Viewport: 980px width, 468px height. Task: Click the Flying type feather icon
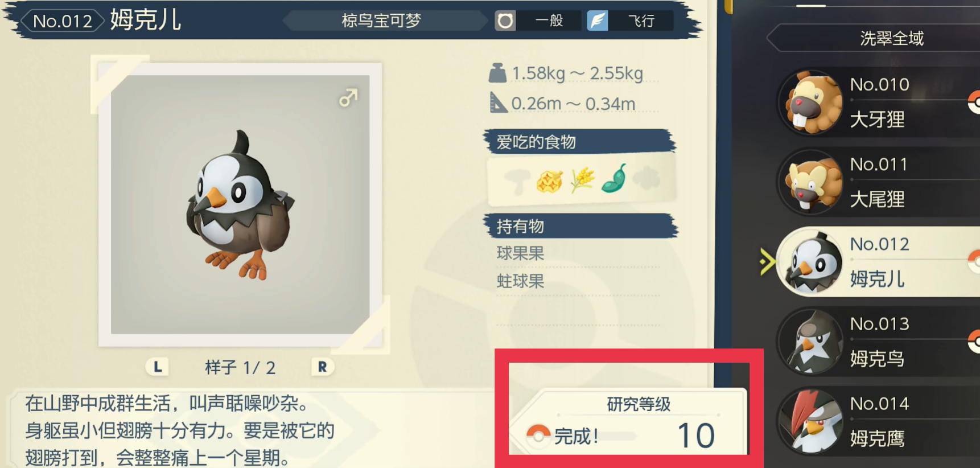click(598, 21)
